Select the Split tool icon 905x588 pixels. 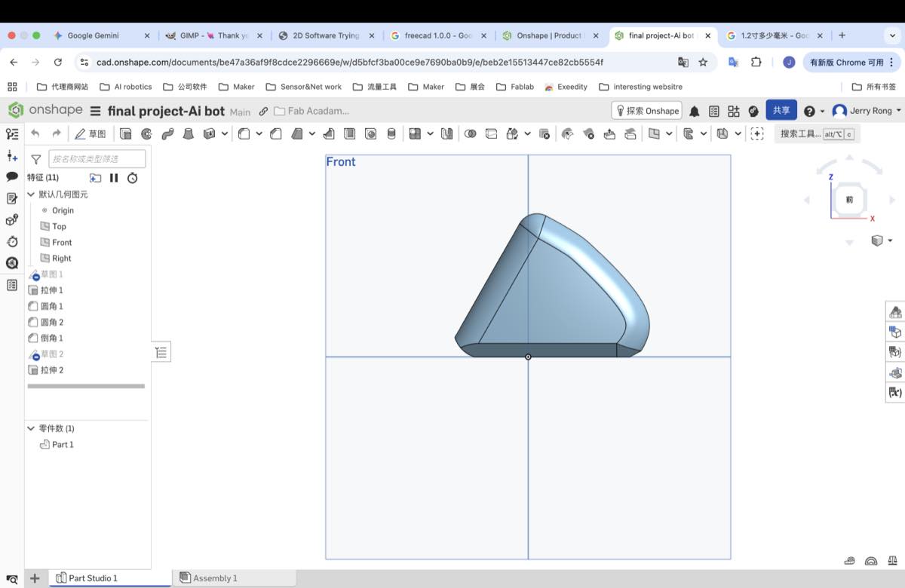click(x=491, y=133)
